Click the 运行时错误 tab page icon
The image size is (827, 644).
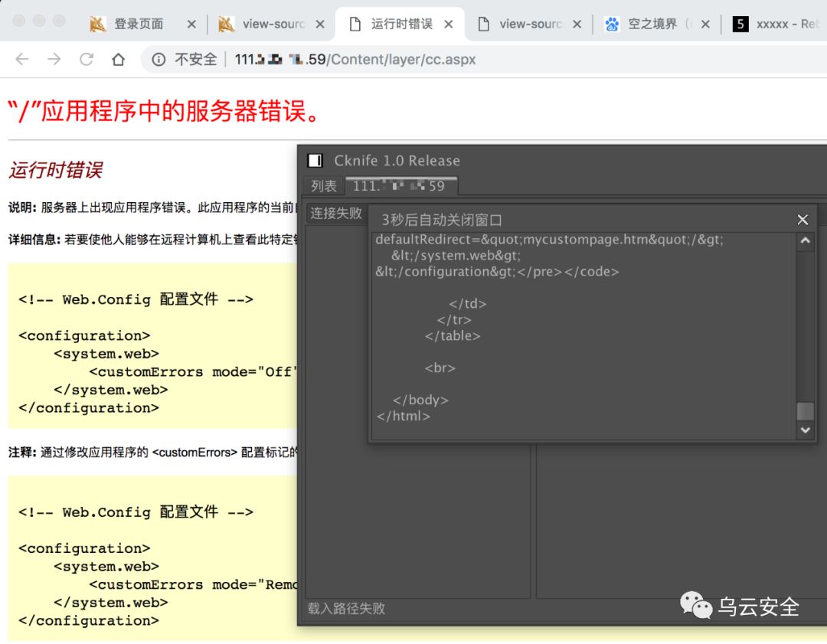[x=355, y=24]
